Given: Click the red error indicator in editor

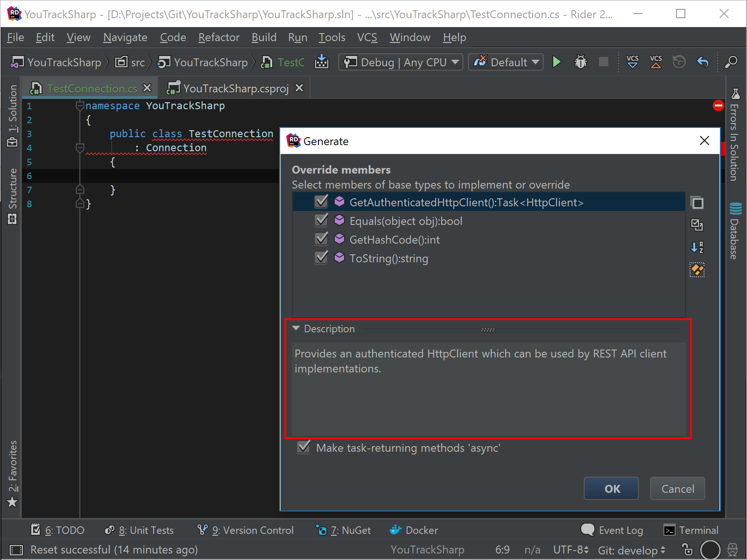Looking at the screenshot, I should 719,105.
